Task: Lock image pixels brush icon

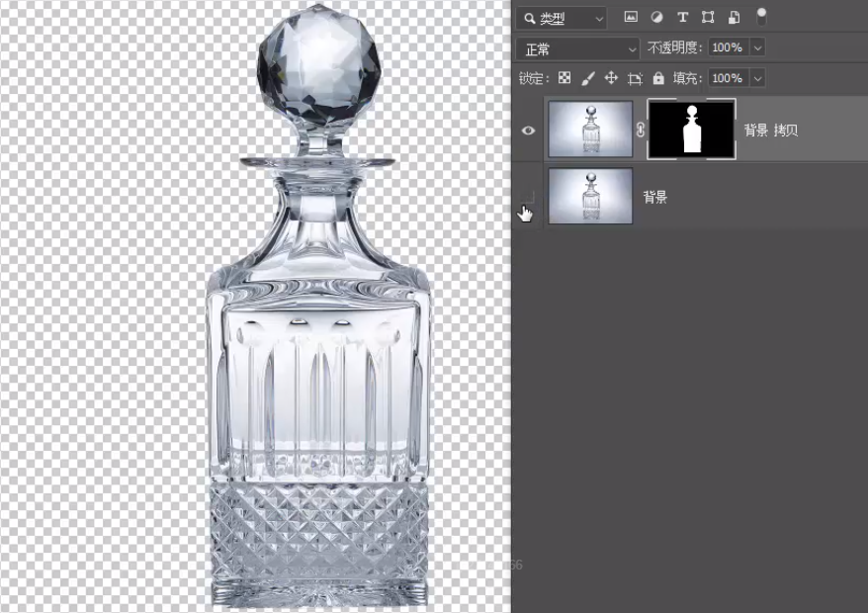Action: (588, 79)
